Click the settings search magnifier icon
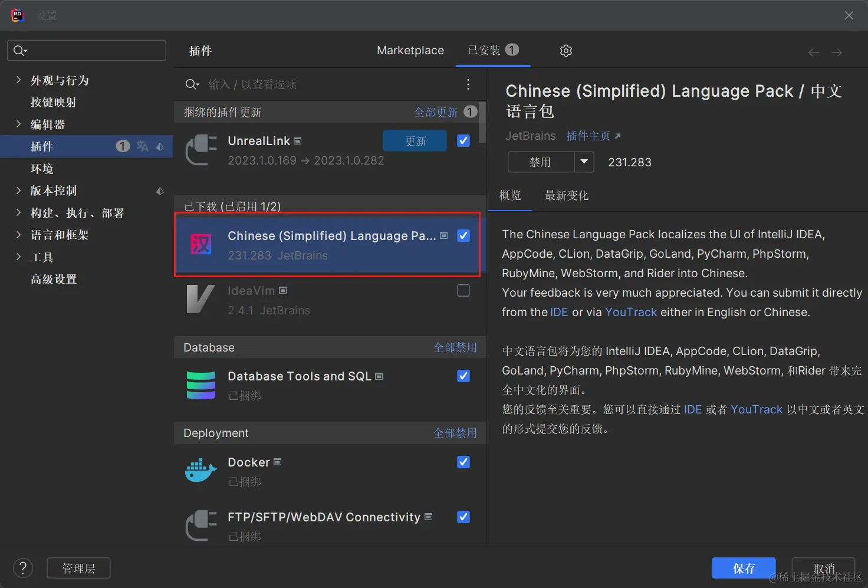This screenshot has height=588, width=868. coord(20,51)
